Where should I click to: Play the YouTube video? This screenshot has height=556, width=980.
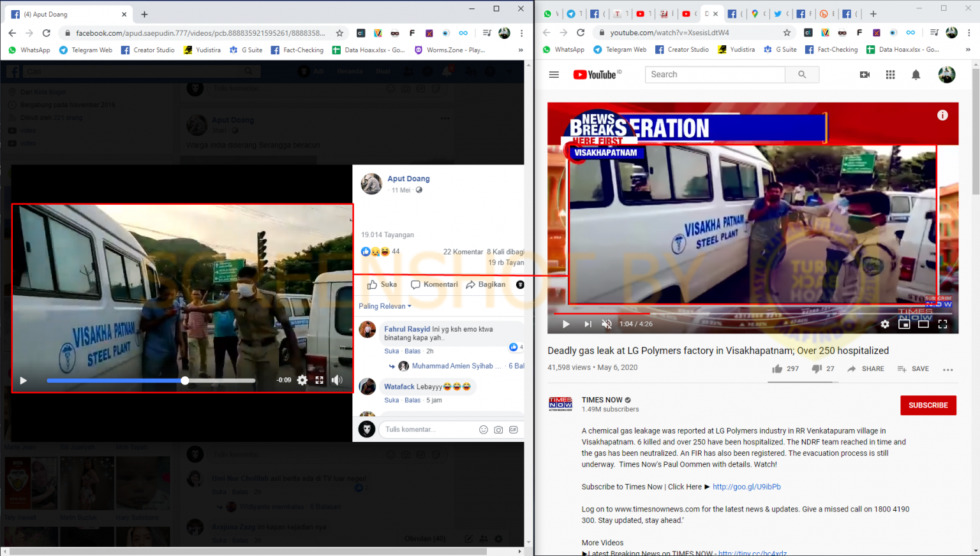pyautogui.click(x=566, y=324)
